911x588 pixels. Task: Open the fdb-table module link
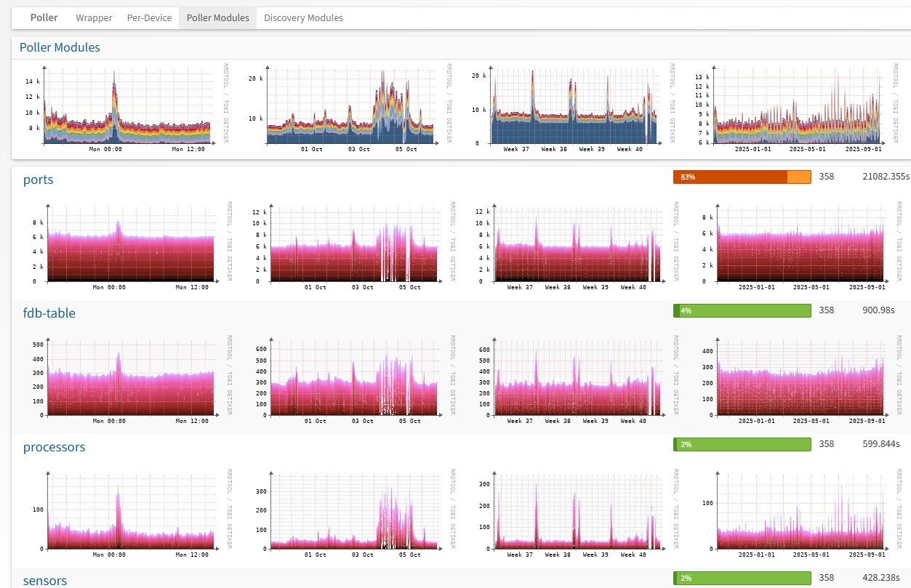49,313
